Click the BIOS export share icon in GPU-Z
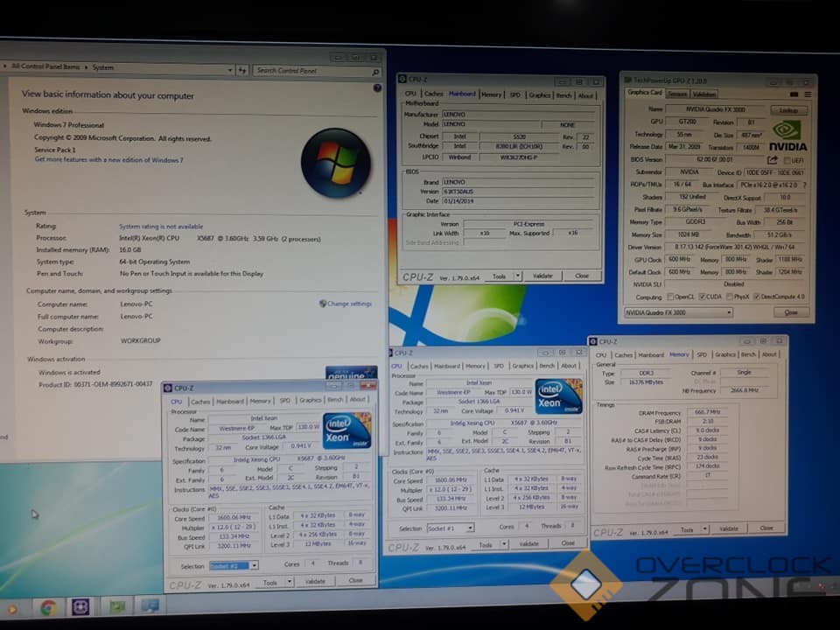The image size is (840, 630). click(773, 160)
